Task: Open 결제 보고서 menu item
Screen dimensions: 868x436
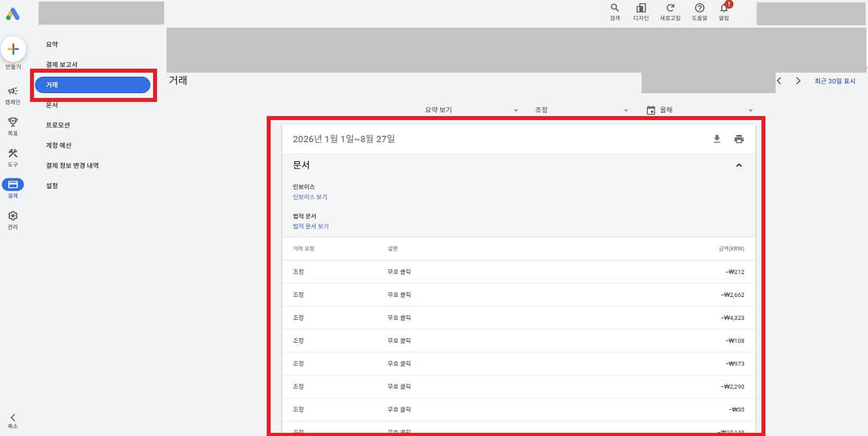Action: tap(62, 65)
